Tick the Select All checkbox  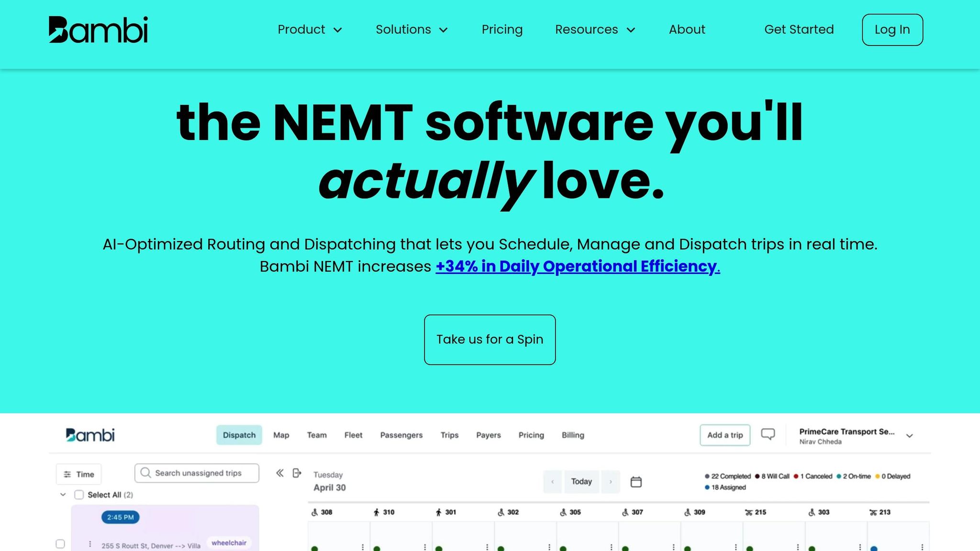tap(79, 495)
